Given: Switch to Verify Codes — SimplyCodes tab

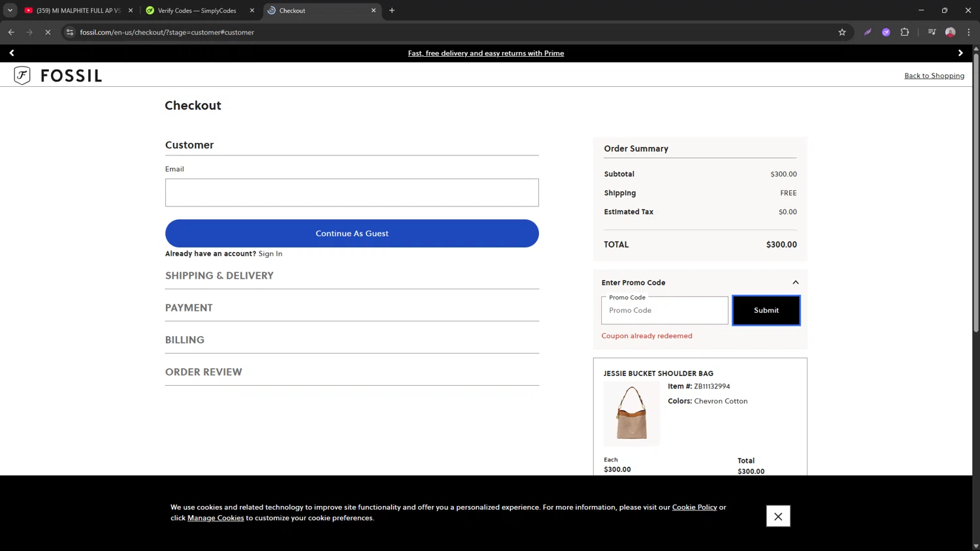Looking at the screenshot, I should click(197, 10).
